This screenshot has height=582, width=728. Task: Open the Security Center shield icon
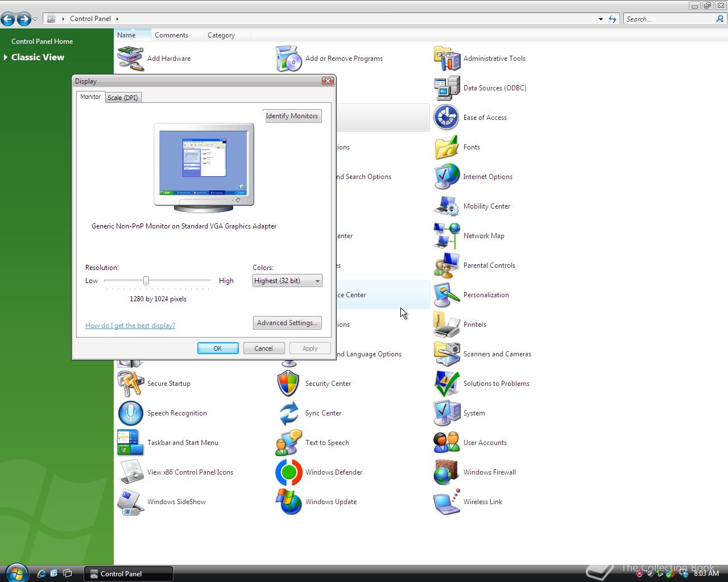pyautogui.click(x=288, y=384)
